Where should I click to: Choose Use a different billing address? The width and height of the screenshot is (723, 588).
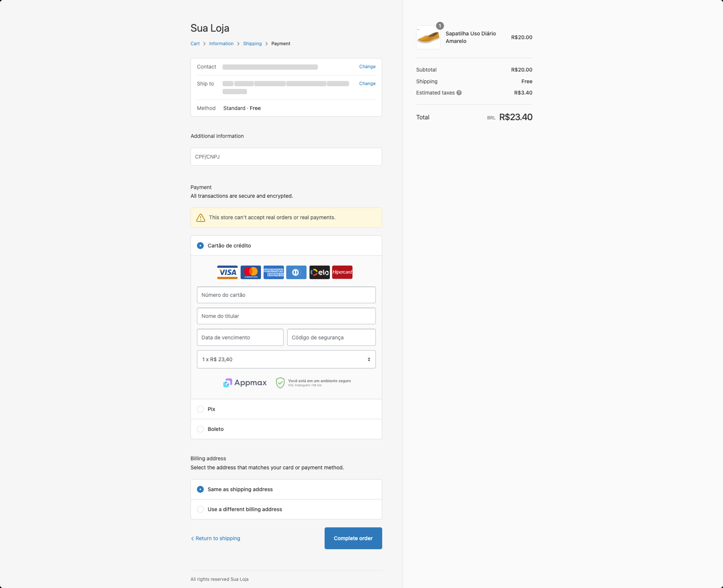pos(201,509)
